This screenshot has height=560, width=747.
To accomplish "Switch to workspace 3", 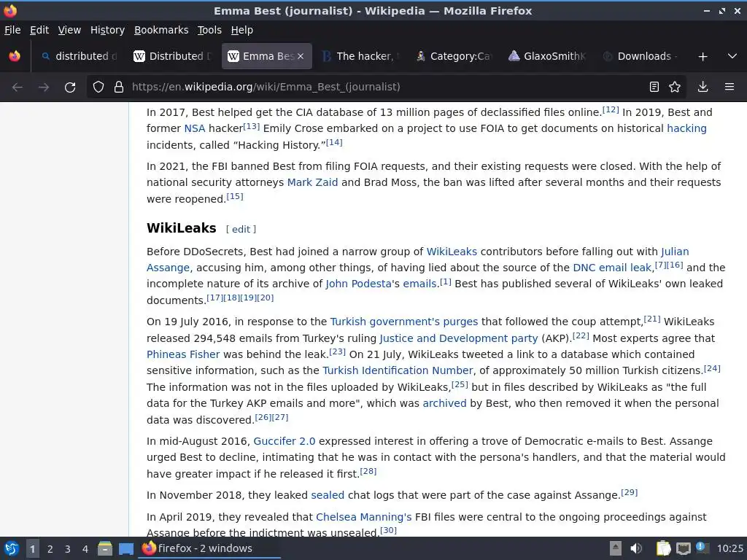I will 68,549.
